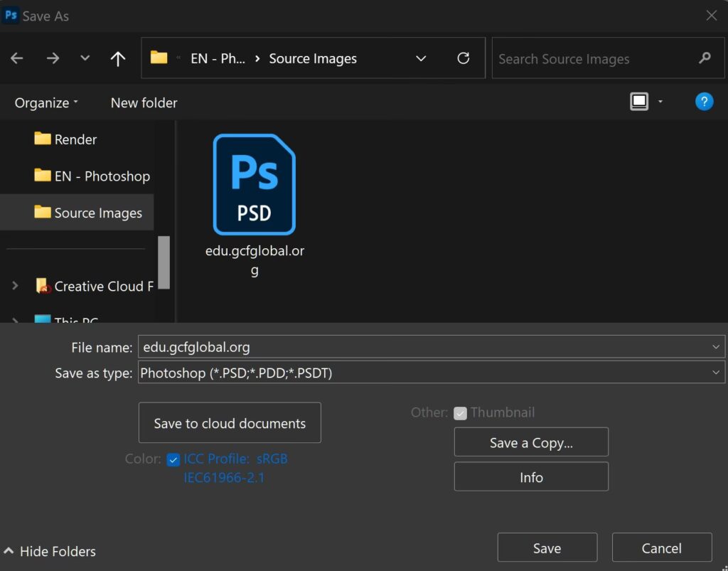728x571 pixels.
Task: Click the navigation pane scrollbar
Action: 164,262
